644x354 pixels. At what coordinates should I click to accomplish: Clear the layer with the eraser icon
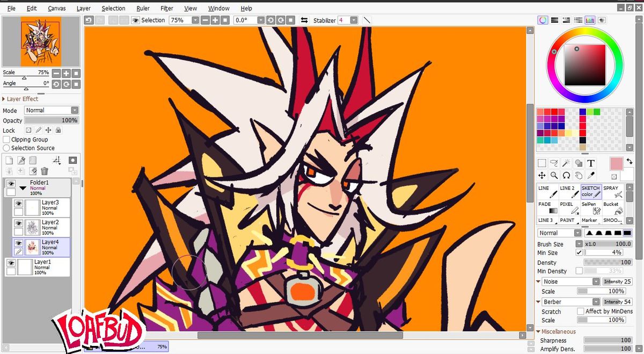33,171
